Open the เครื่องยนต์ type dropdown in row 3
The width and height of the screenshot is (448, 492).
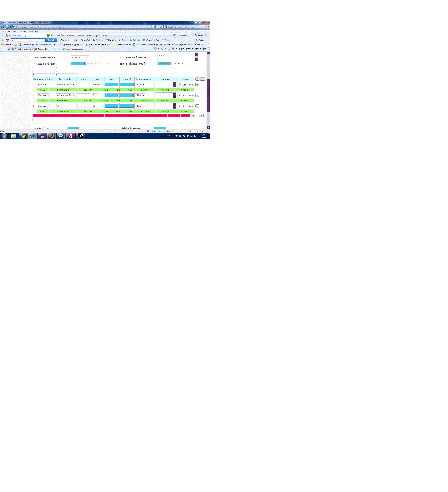click(43, 106)
